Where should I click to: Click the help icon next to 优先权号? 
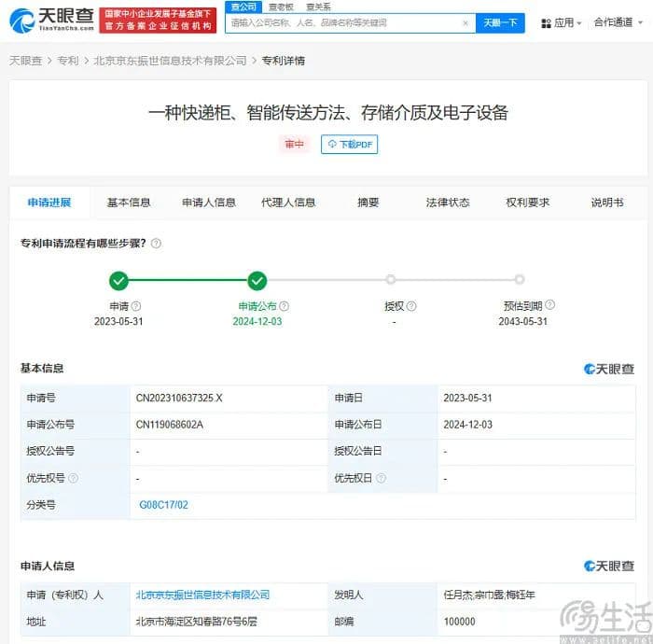74,479
